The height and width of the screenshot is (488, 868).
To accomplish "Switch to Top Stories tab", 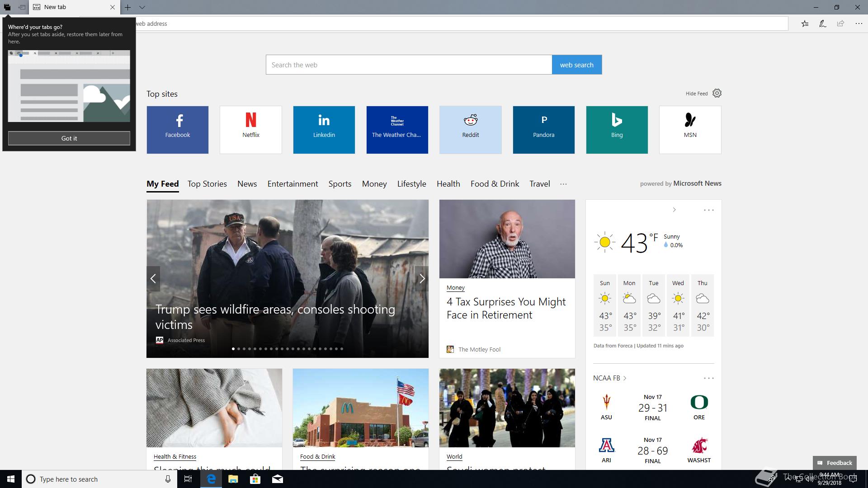I will 207,184.
